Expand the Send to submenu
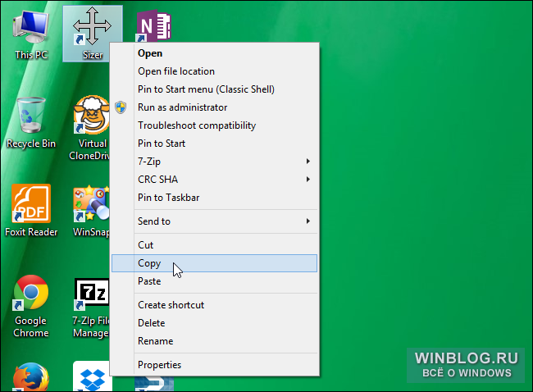The width and height of the screenshot is (533, 392). point(215,221)
